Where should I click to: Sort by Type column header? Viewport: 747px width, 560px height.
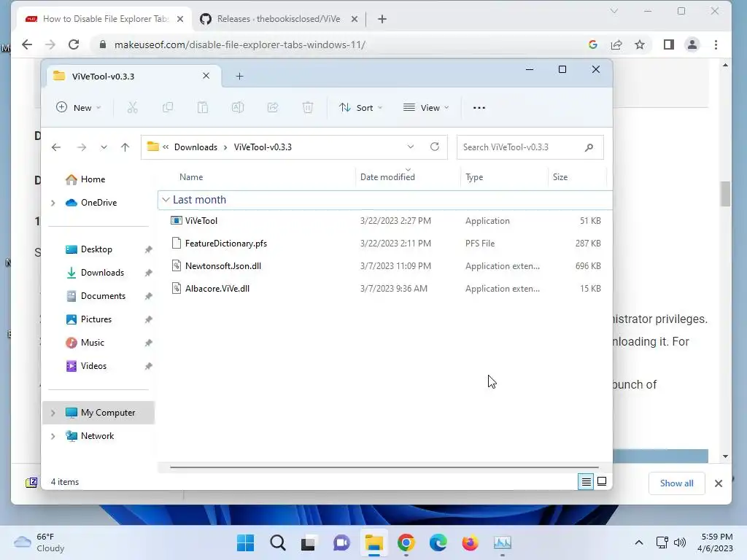coord(474,177)
